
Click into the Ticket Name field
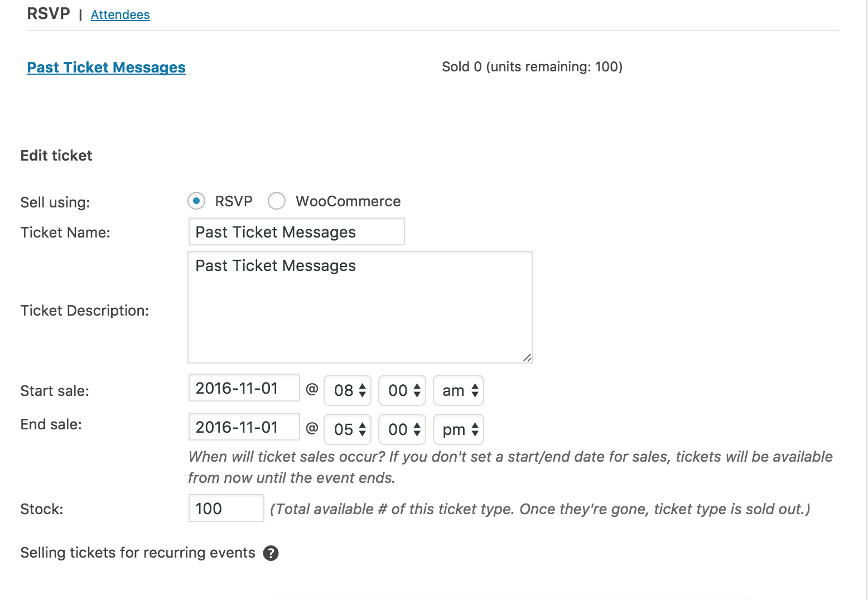click(296, 232)
